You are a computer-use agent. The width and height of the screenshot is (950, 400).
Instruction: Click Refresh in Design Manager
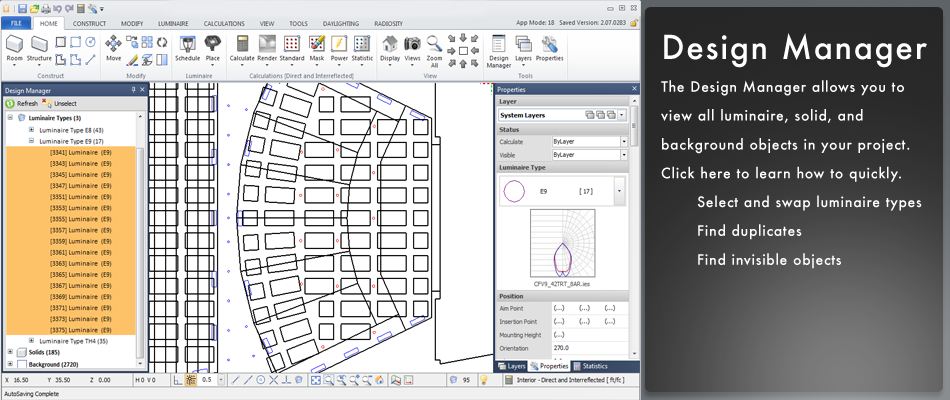(x=22, y=104)
